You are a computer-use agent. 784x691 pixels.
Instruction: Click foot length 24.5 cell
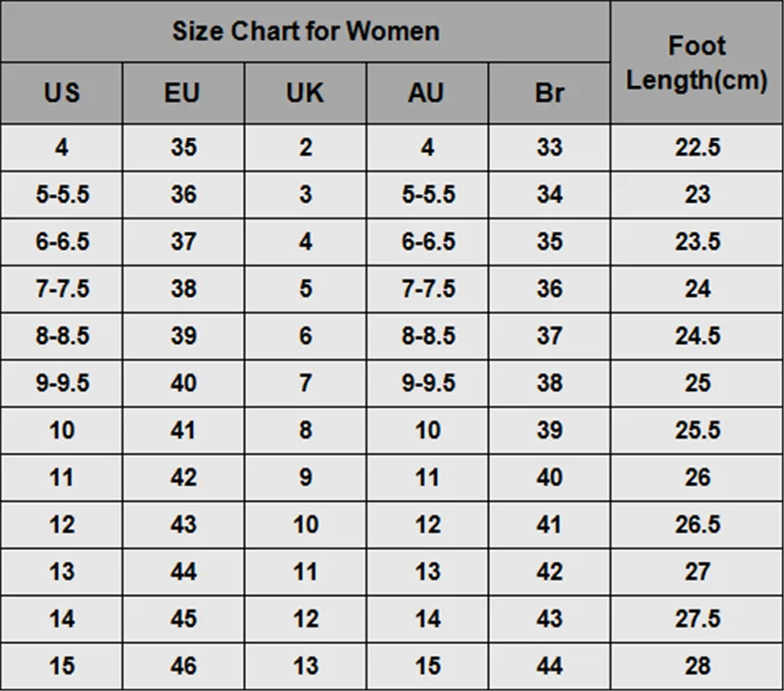[x=698, y=335]
